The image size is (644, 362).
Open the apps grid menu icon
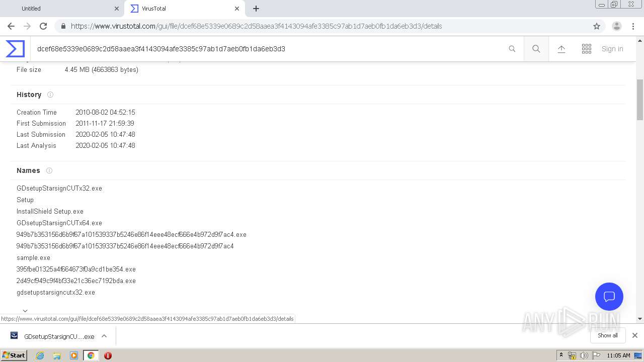coord(587,49)
